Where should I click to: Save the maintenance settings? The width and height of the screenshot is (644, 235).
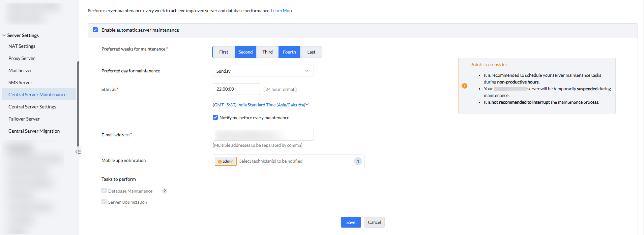(351, 222)
